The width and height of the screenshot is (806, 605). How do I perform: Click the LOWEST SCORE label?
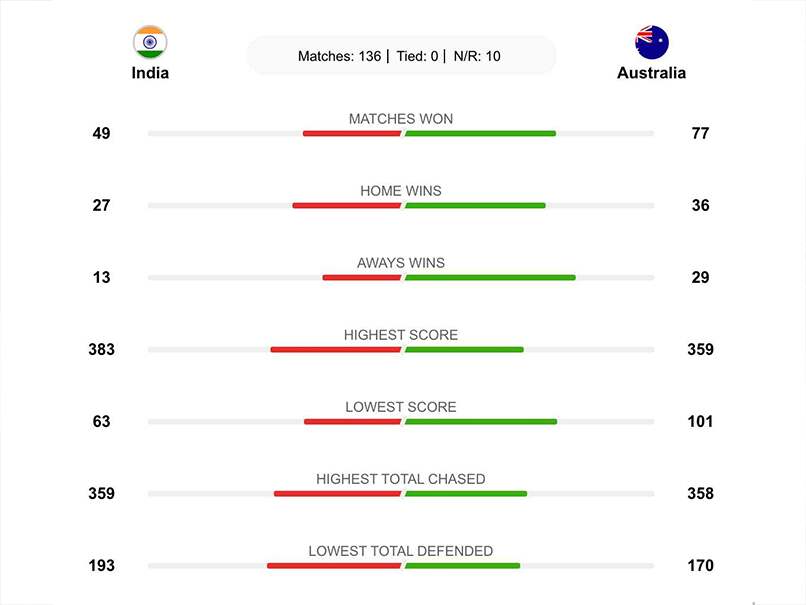400,407
